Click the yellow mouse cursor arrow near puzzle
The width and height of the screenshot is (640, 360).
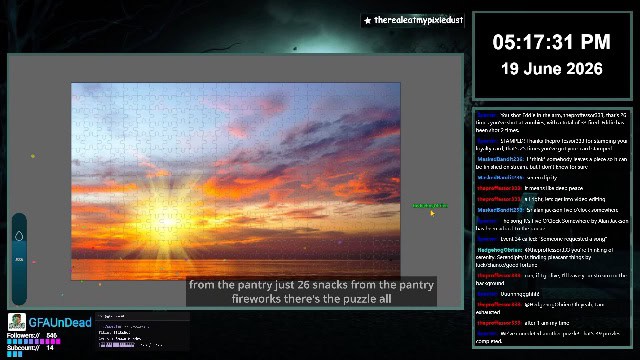tap(432, 213)
